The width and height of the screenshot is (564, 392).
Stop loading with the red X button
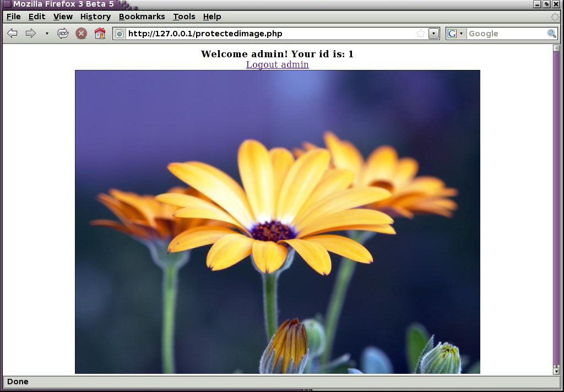[x=82, y=34]
